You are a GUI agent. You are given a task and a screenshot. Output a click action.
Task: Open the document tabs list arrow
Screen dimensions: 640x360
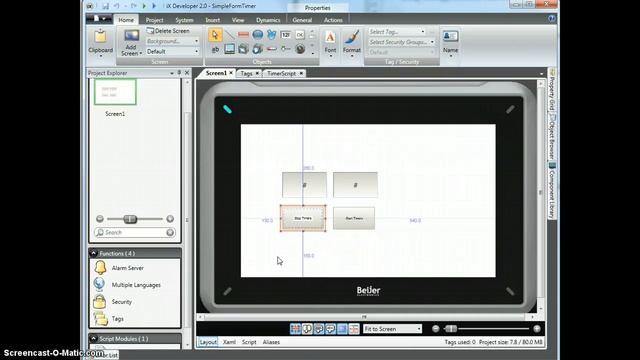(x=542, y=74)
